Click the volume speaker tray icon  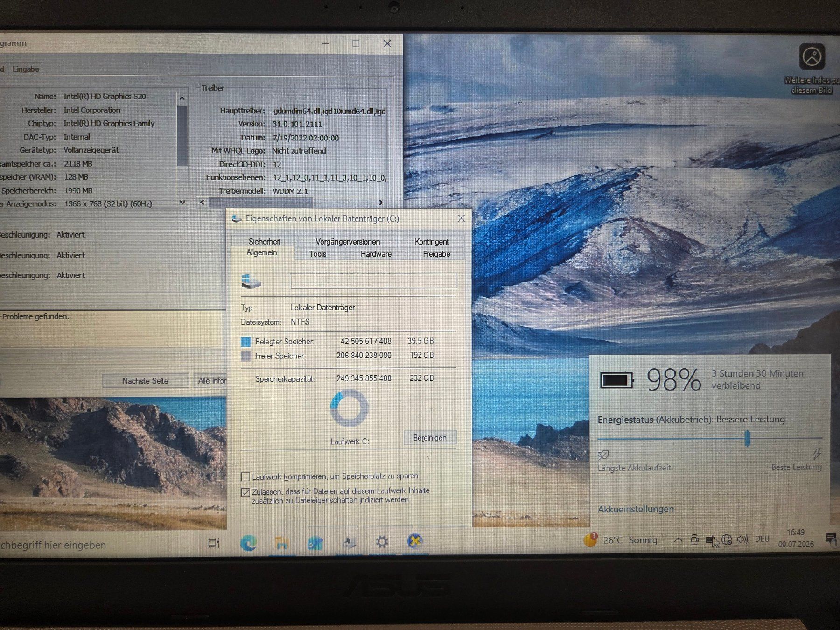(x=742, y=539)
